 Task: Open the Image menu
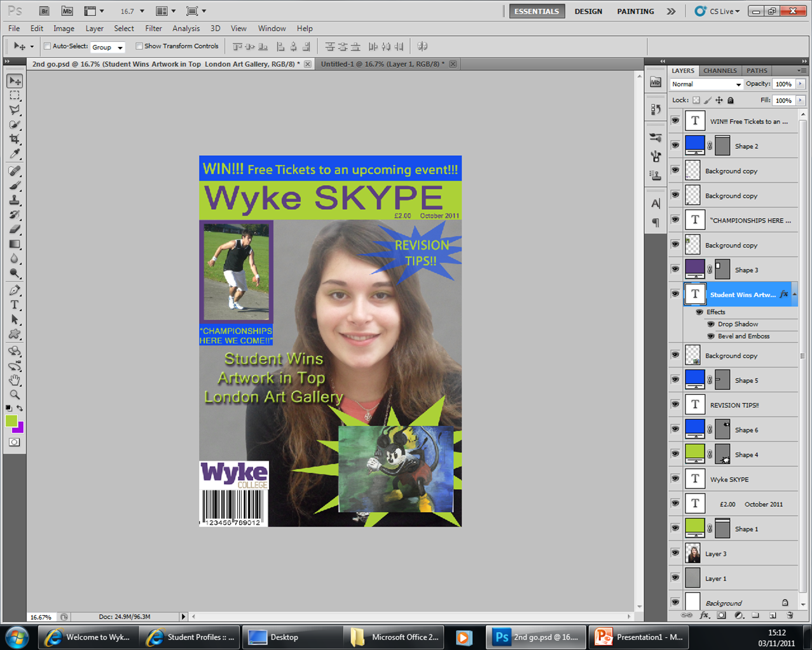pyautogui.click(x=64, y=29)
